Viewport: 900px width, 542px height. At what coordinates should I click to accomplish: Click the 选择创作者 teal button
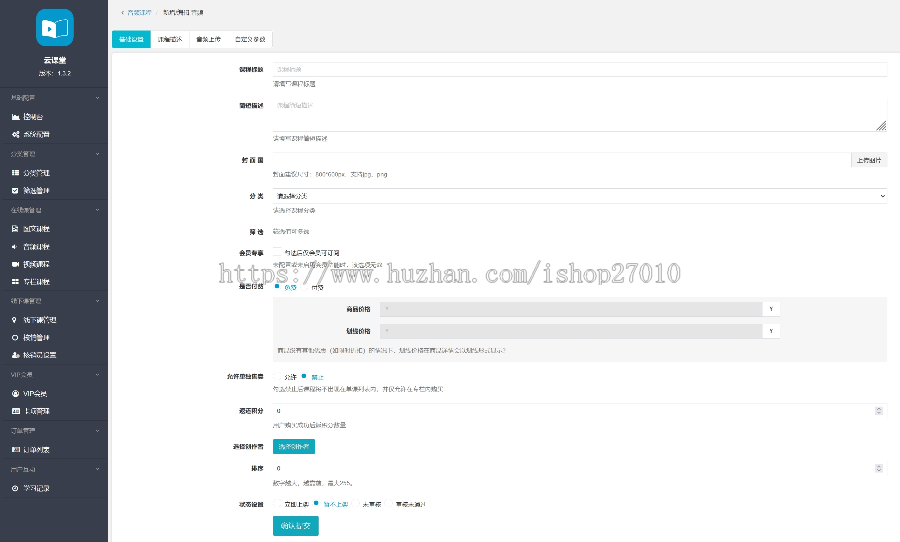pos(294,446)
